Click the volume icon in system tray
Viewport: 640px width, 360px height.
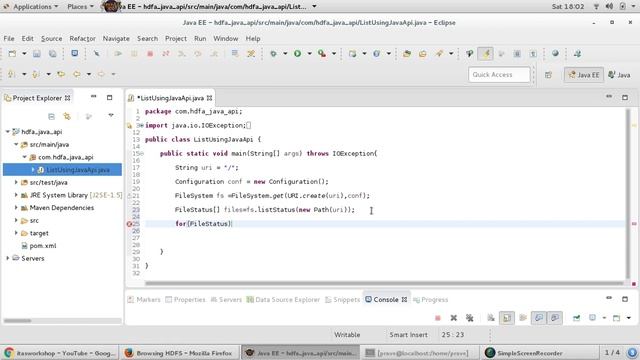pos(609,7)
